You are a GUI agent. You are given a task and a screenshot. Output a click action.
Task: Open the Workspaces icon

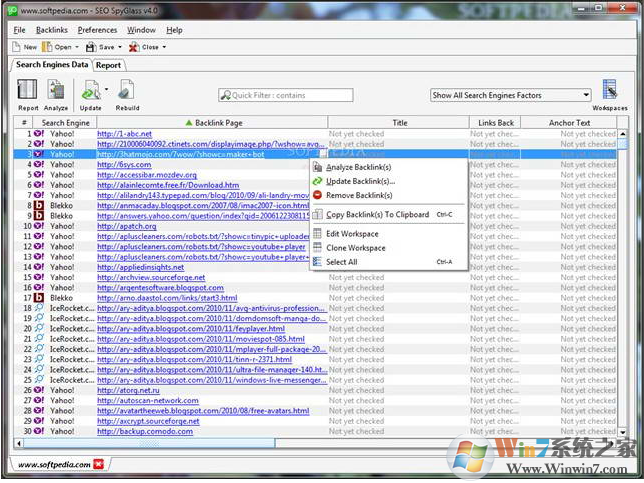[609, 91]
